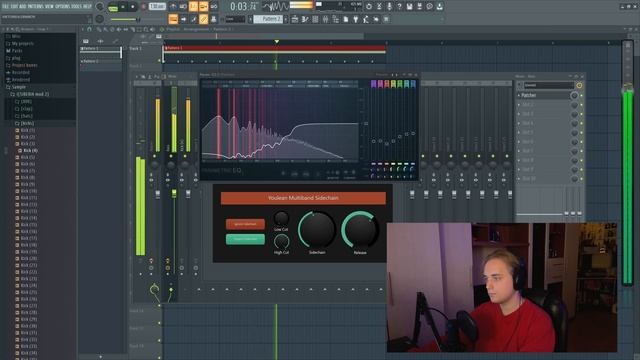
Task: Click the microphone recording icon in top toolbar
Action: (x=389, y=7)
